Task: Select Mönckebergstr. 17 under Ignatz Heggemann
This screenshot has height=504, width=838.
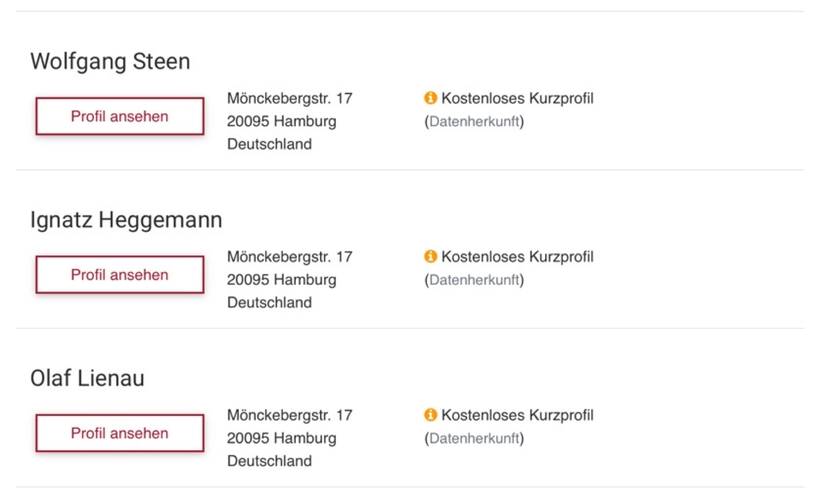Action: pyautogui.click(x=289, y=256)
